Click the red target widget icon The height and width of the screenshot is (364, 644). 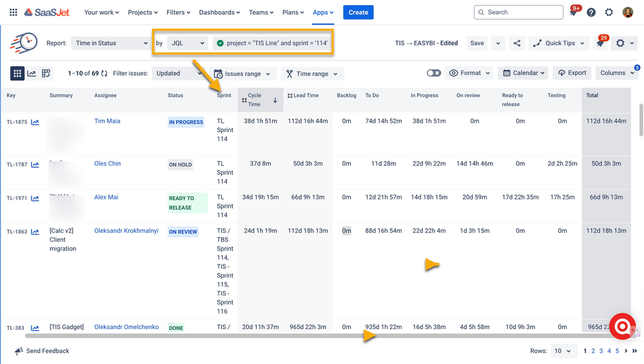pyautogui.click(x=622, y=327)
